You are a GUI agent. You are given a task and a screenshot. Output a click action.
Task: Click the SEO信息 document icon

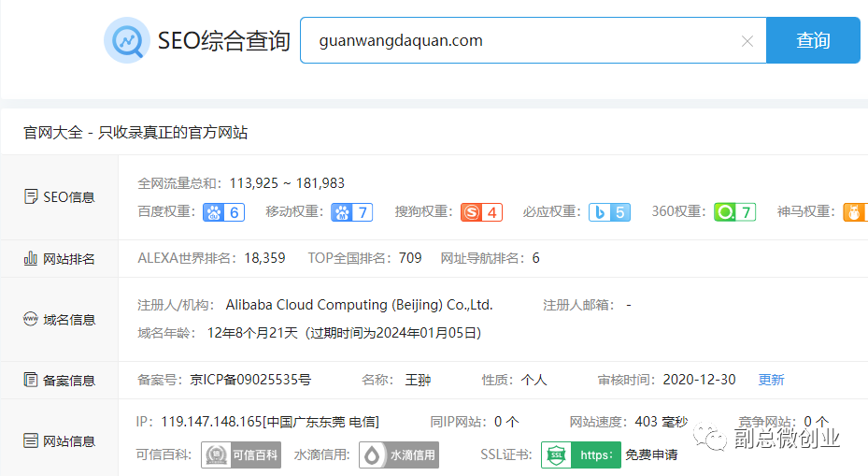(31, 196)
